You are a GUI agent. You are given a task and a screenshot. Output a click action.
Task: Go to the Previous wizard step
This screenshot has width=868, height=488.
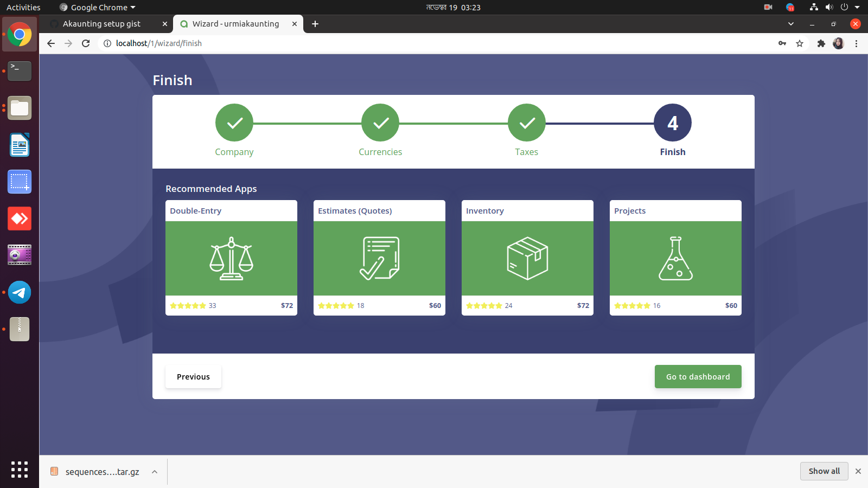point(193,377)
